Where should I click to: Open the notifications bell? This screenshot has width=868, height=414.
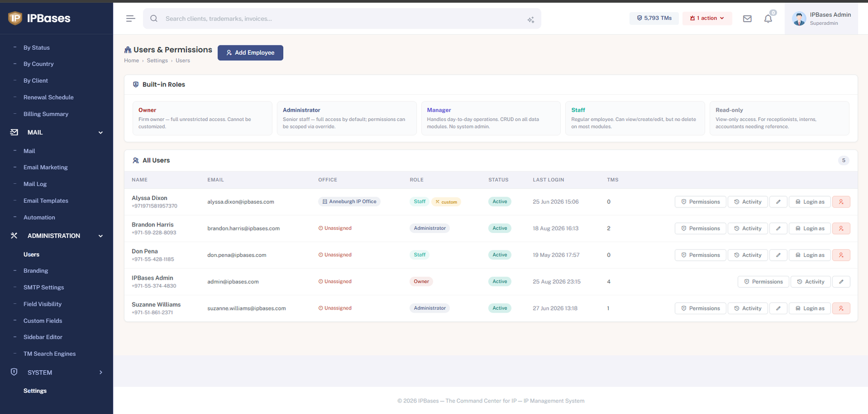point(768,18)
